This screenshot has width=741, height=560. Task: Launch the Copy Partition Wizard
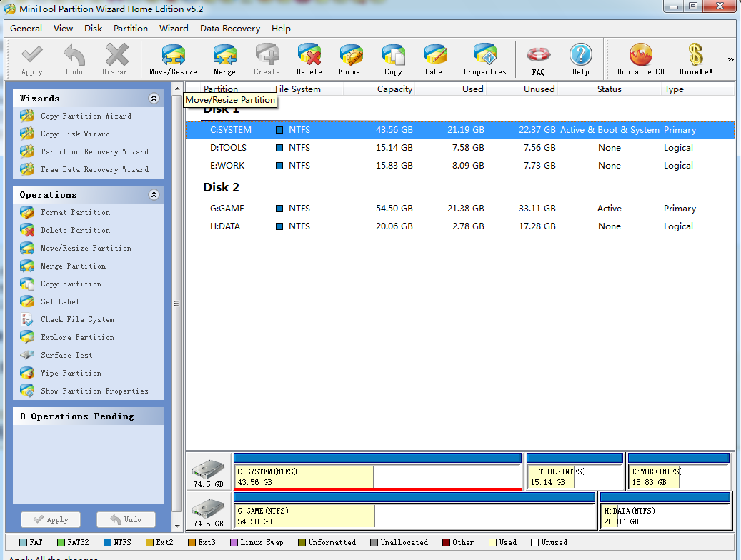click(86, 116)
